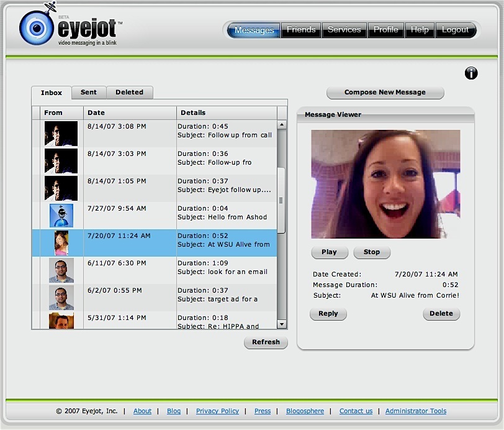The height and width of the screenshot is (430, 504).
Task: Stop the video message playback
Action: click(x=371, y=252)
